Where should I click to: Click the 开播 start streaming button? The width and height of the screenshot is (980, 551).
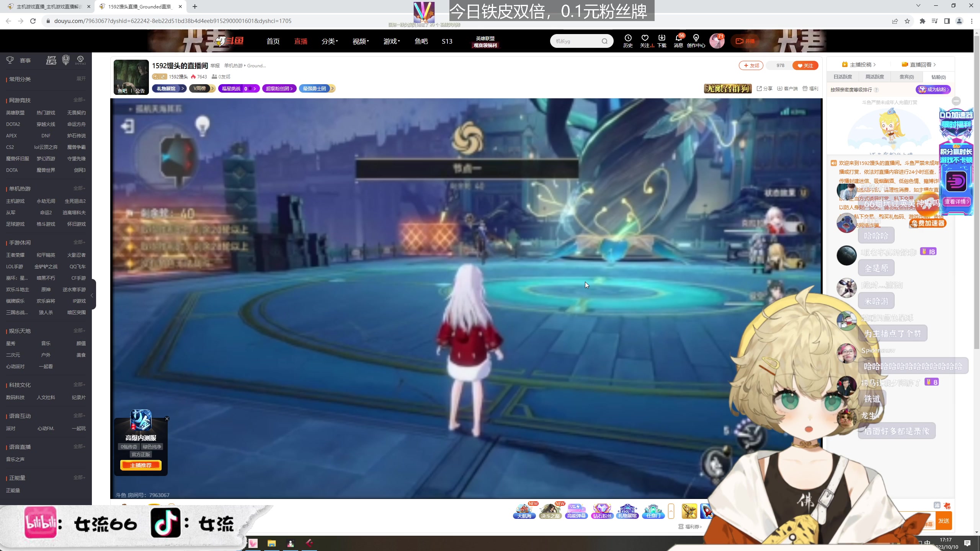tap(745, 41)
